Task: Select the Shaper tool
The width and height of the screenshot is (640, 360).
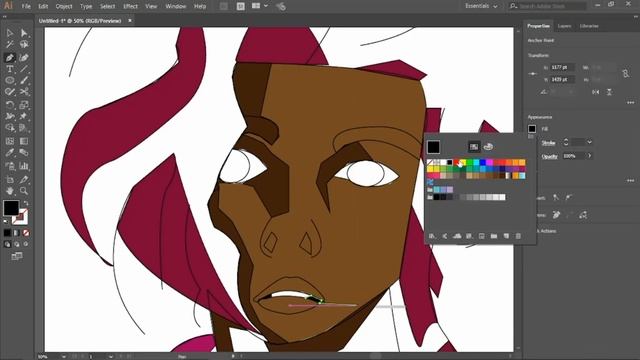Action: click(x=10, y=92)
